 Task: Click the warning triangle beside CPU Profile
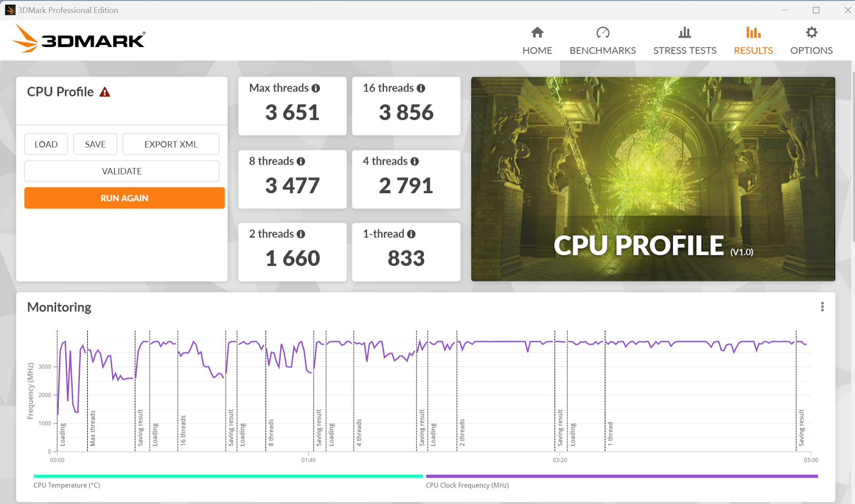point(105,92)
